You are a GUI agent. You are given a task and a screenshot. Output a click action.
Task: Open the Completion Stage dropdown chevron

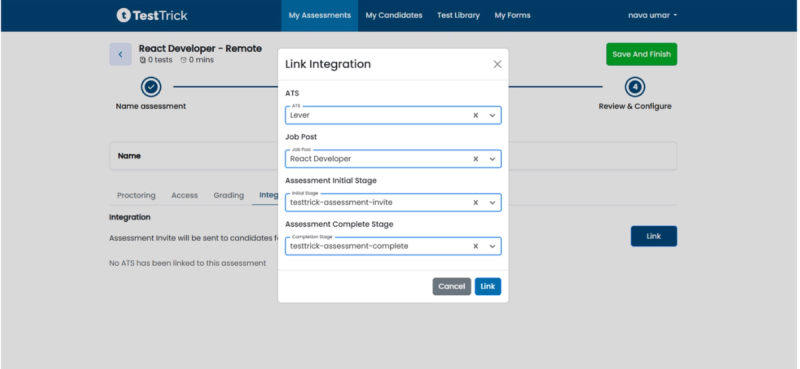tap(492, 246)
